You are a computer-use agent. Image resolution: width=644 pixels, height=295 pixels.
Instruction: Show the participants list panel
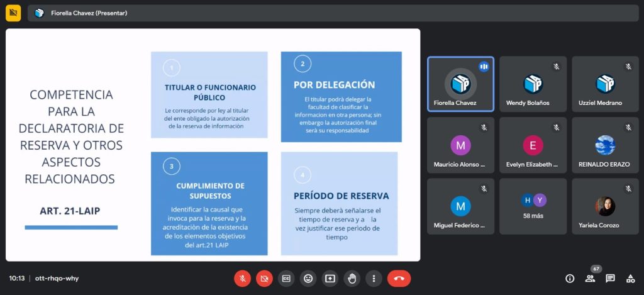click(590, 278)
